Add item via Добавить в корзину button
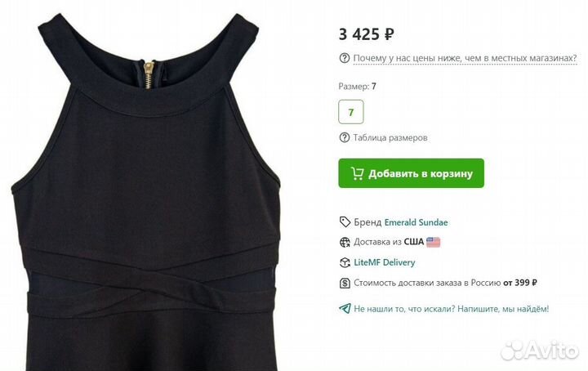The image size is (588, 371). [x=411, y=173]
